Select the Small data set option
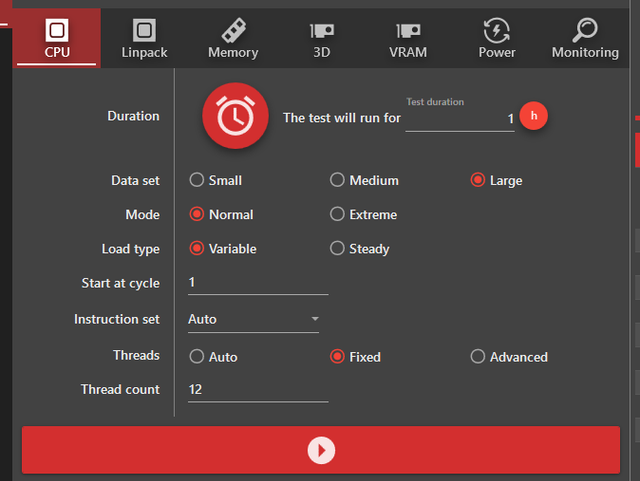This screenshot has height=481, width=640. (197, 180)
